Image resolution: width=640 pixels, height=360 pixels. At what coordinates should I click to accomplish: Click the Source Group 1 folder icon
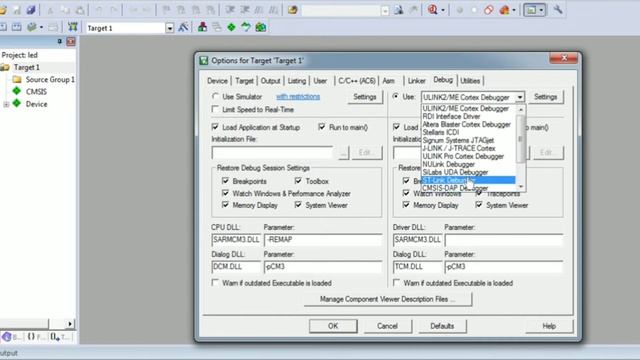click(x=17, y=79)
